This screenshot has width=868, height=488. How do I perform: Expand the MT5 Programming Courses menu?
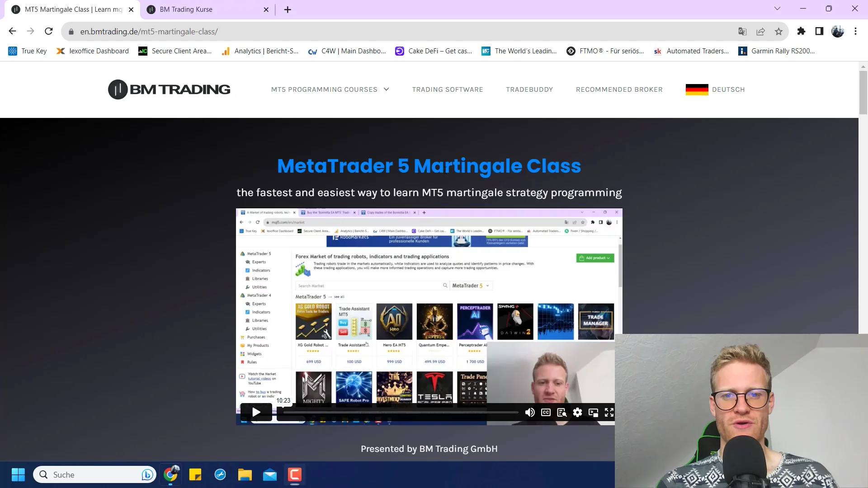click(330, 89)
